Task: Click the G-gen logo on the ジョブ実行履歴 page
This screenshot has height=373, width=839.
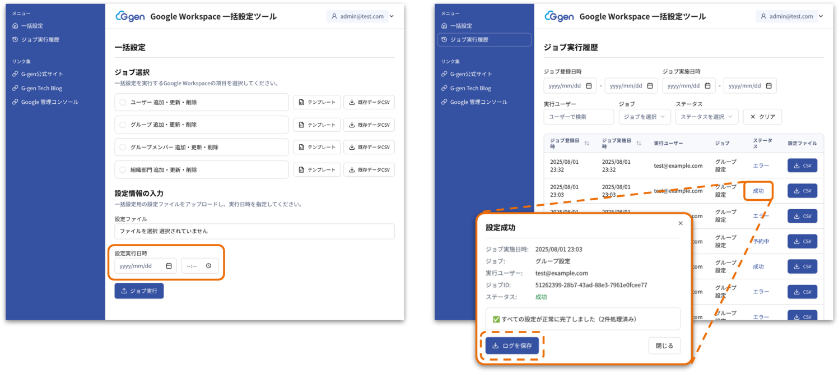Action: pos(559,17)
